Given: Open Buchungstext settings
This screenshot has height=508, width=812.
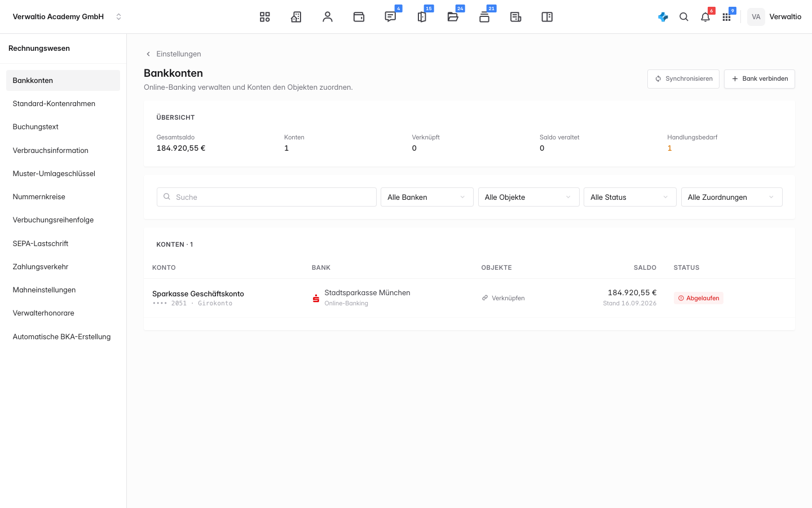Looking at the screenshot, I should click(63, 127).
